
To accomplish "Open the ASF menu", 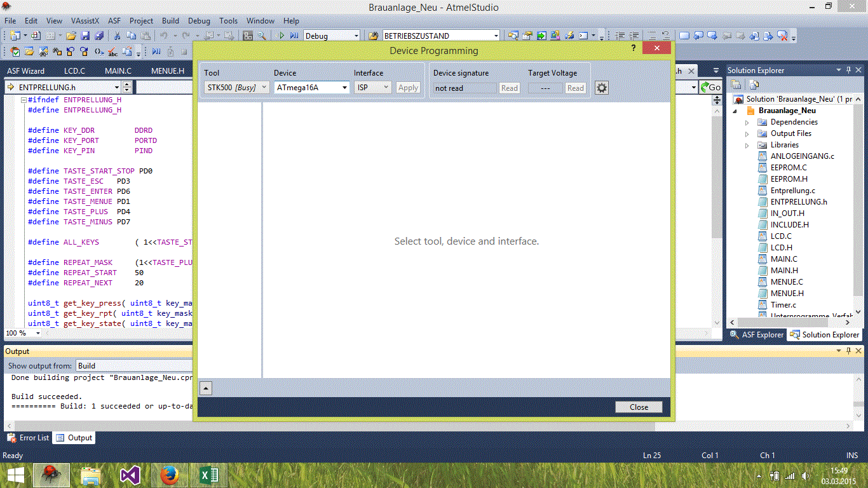I will coord(114,20).
